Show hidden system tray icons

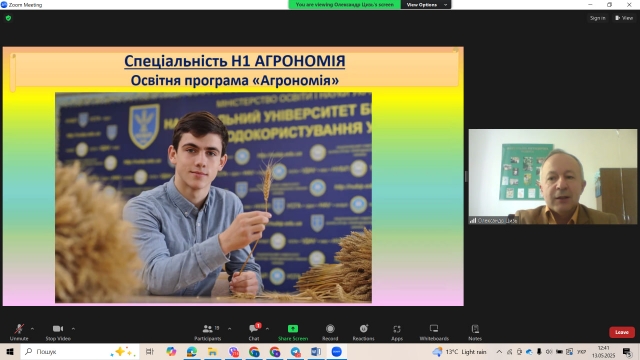499,351
